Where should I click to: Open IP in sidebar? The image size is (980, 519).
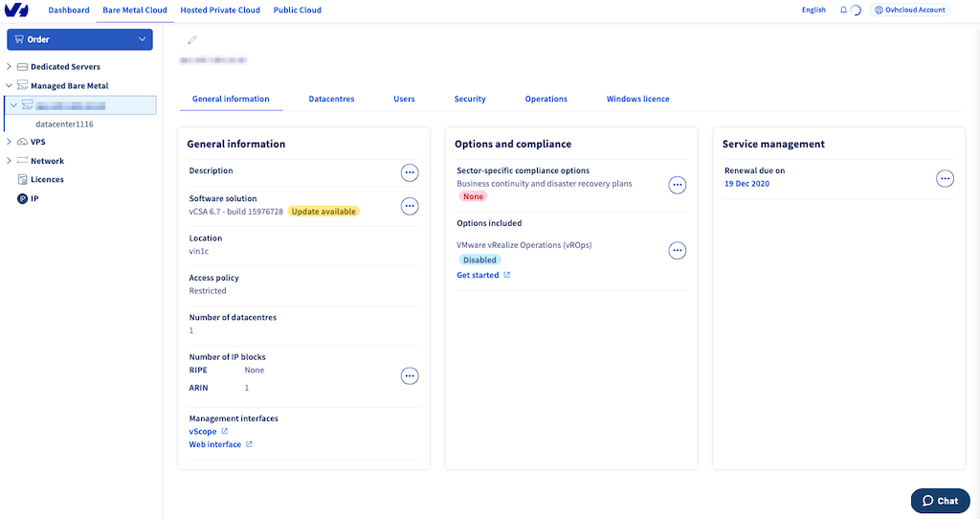click(34, 199)
